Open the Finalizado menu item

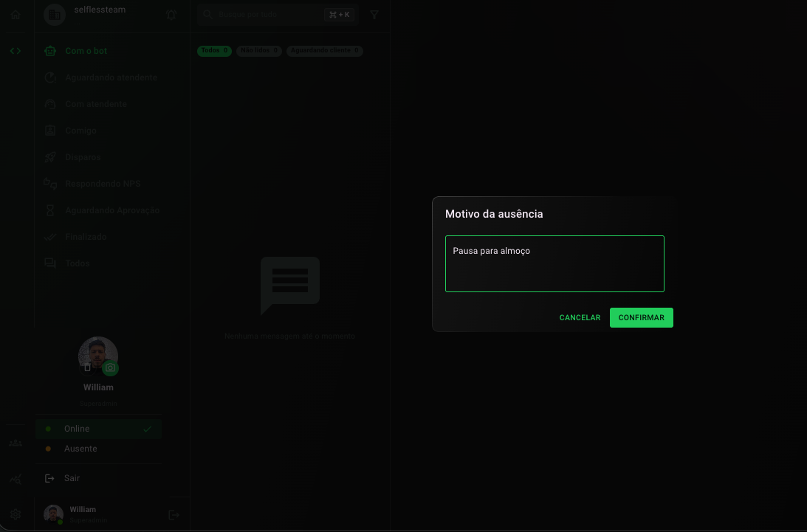(111, 237)
